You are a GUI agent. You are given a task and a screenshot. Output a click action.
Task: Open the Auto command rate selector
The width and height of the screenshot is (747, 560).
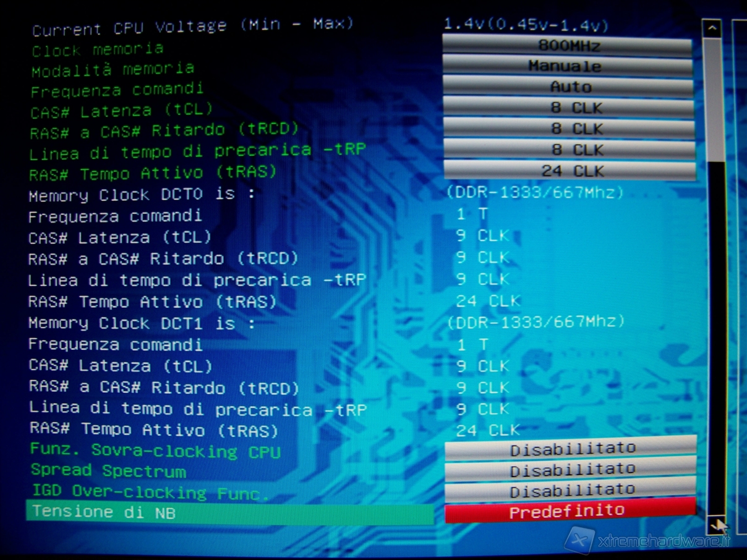[x=568, y=87]
